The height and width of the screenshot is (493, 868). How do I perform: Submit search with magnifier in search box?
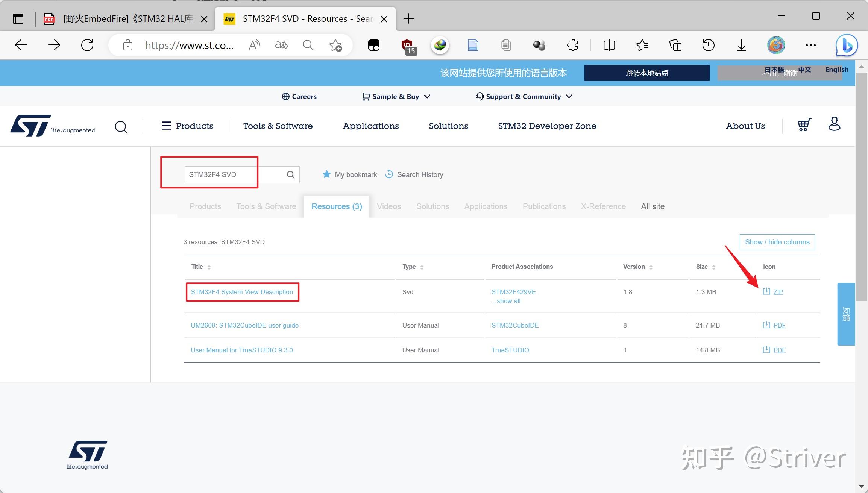(x=291, y=174)
